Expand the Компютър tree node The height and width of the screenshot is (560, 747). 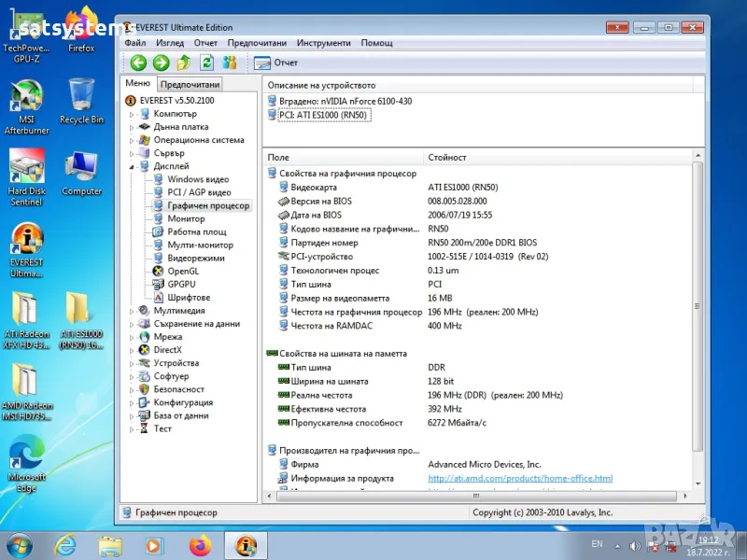click(x=132, y=114)
